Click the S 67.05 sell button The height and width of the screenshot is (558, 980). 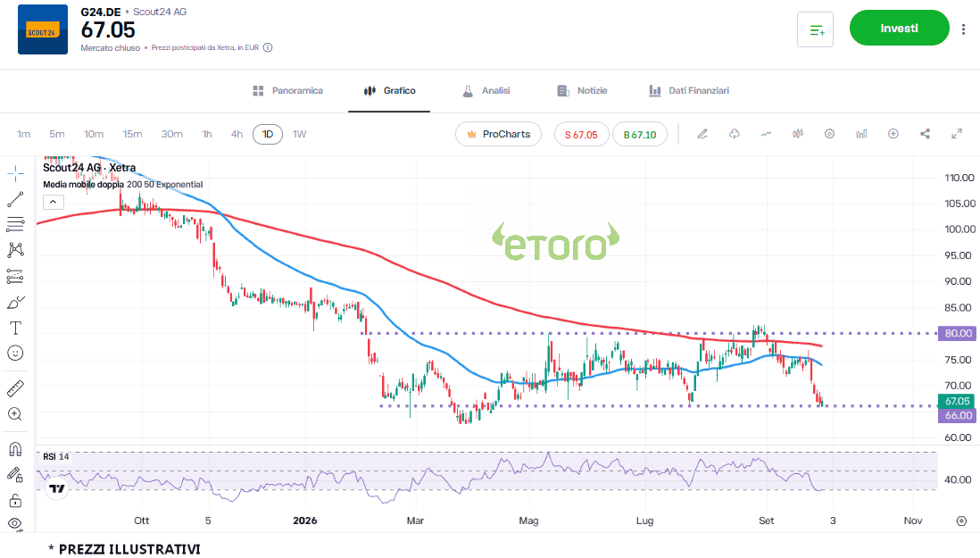(x=581, y=134)
